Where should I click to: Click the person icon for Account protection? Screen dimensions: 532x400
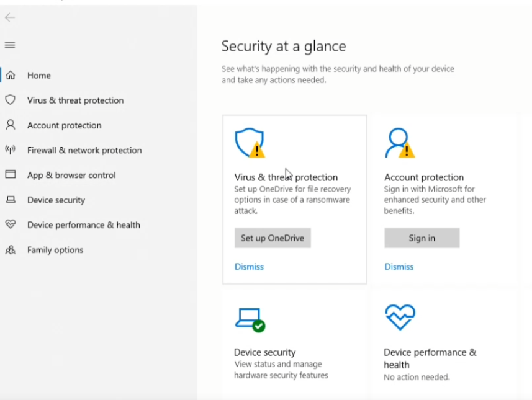click(x=11, y=125)
